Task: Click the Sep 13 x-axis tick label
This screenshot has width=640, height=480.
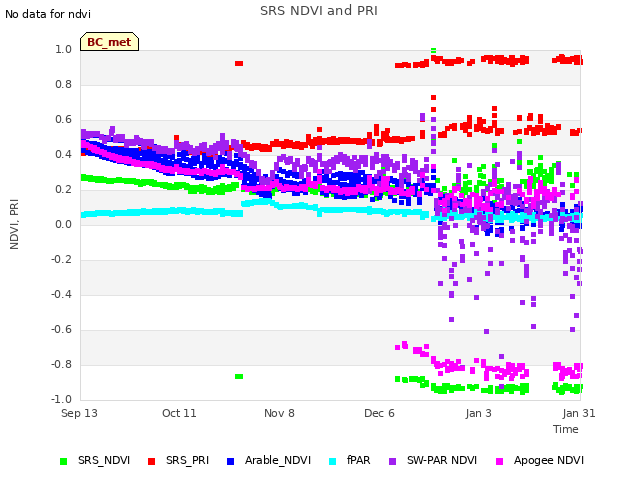Action: click(79, 413)
